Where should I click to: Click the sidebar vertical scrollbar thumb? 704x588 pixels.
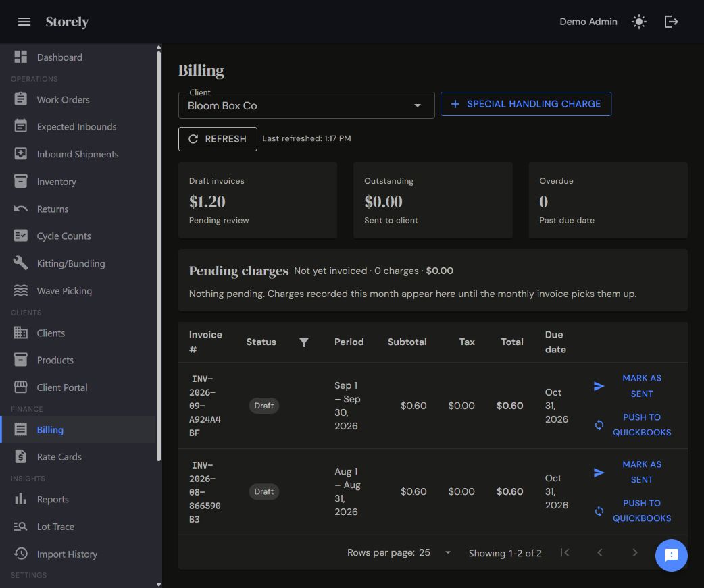tap(159, 256)
